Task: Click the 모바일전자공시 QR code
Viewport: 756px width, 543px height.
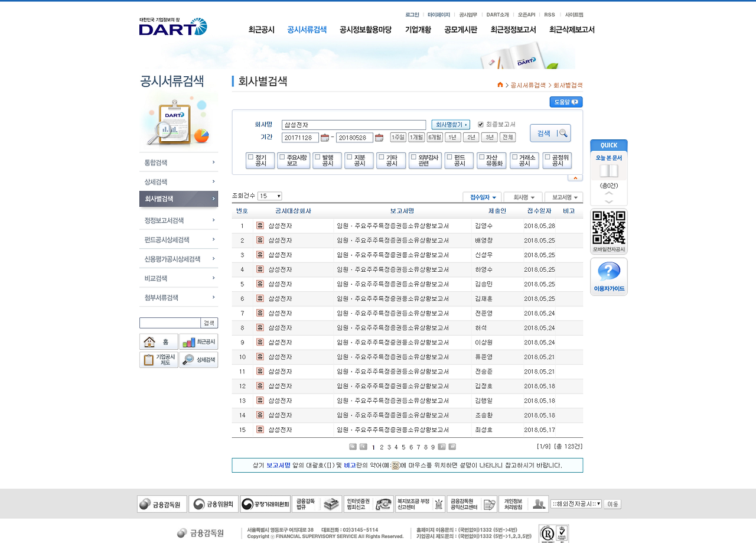Action: point(609,227)
